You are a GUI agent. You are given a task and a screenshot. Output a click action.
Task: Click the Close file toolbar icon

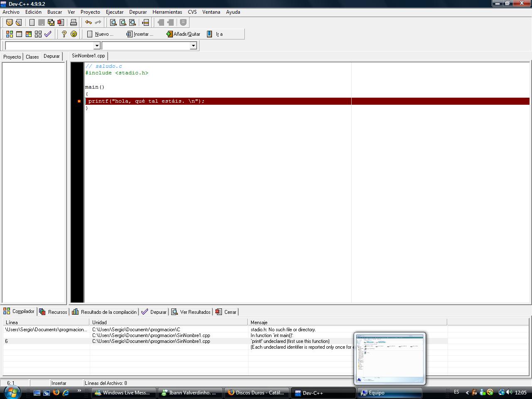(61, 22)
